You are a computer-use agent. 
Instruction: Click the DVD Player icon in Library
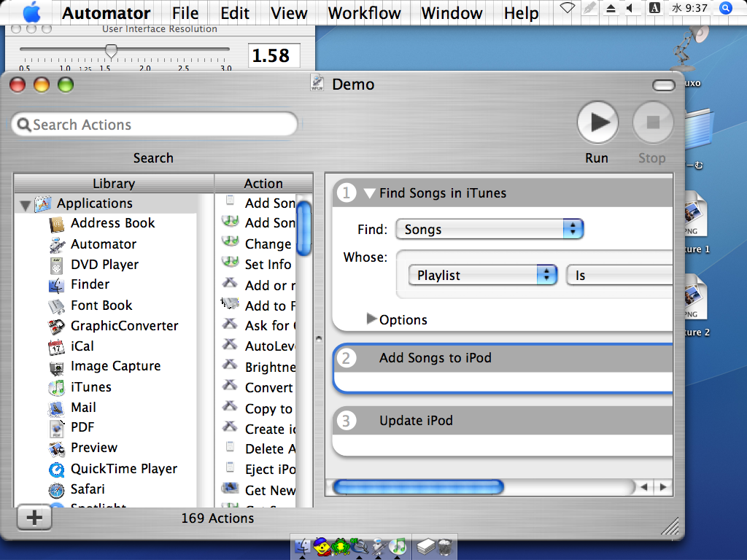click(x=57, y=265)
